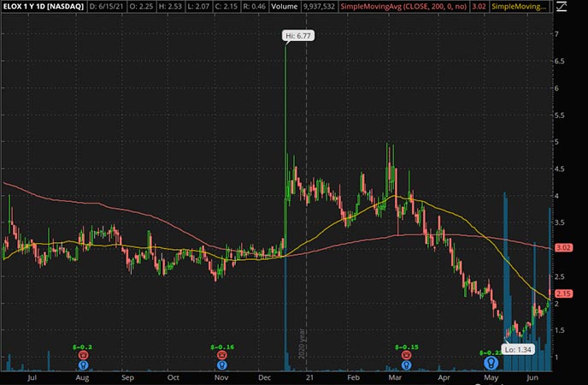This screenshot has height=385, width=588.
Task: Click the large May lightbulb icon
Action: tap(491, 363)
